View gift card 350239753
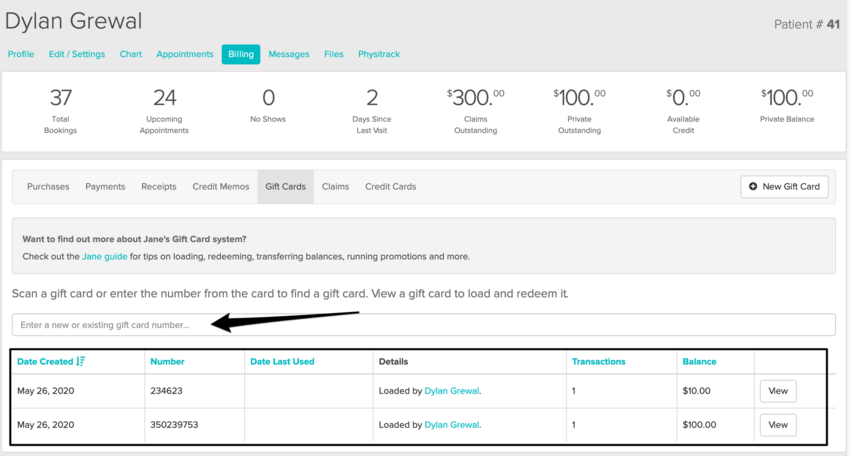The height and width of the screenshot is (456, 850). pyautogui.click(x=777, y=425)
